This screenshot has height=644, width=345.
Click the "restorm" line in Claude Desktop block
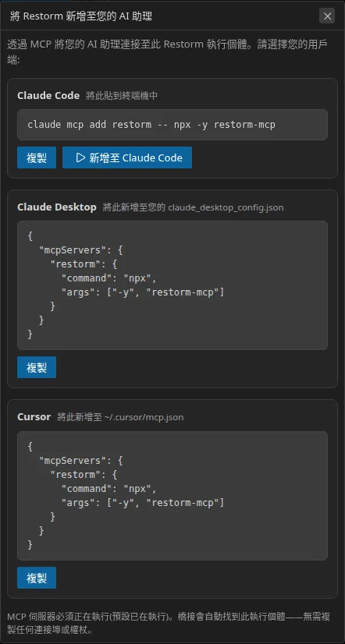pyautogui.click(x=84, y=264)
